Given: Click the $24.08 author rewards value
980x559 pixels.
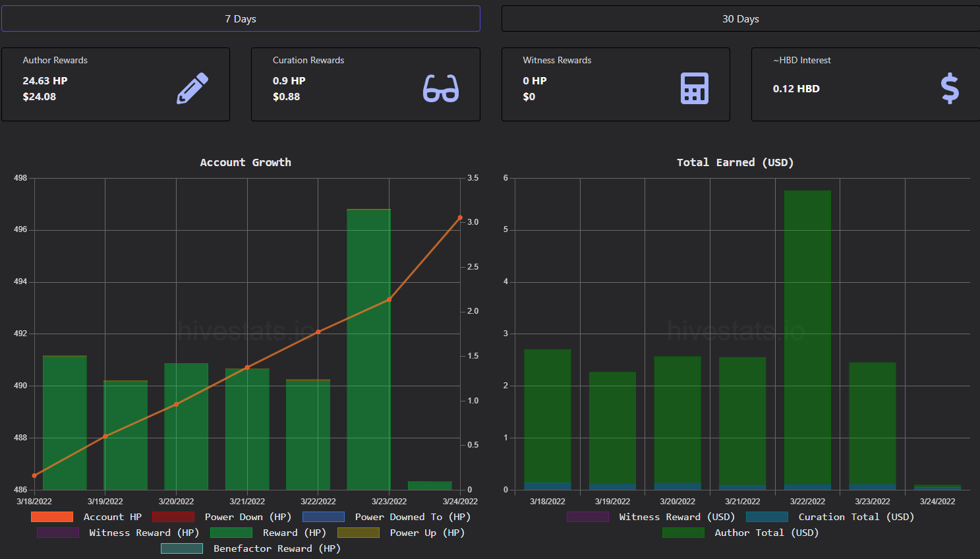Looking at the screenshot, I should pos(39,96).
